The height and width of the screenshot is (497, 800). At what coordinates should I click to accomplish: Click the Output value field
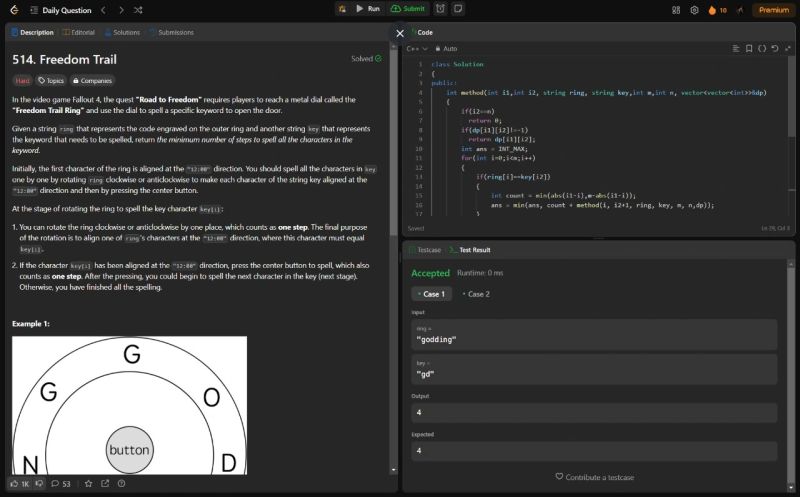[x=594, y=412]
